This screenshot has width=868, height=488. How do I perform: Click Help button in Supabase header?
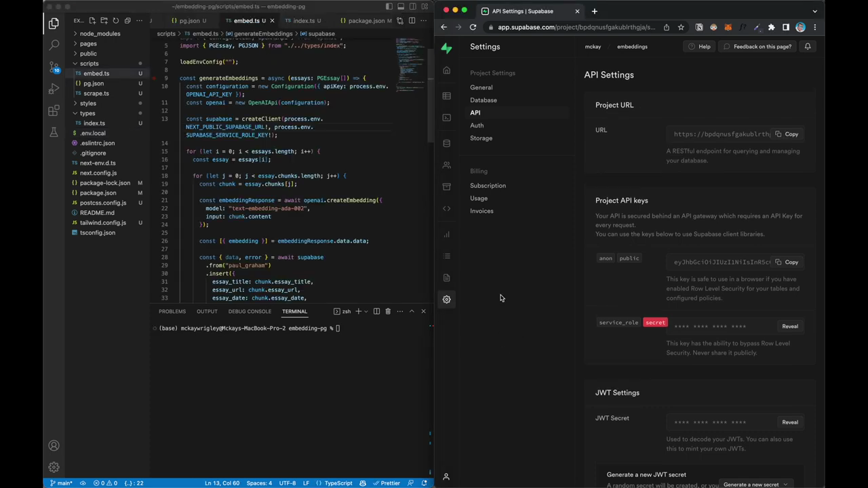(x=699, y=47)
